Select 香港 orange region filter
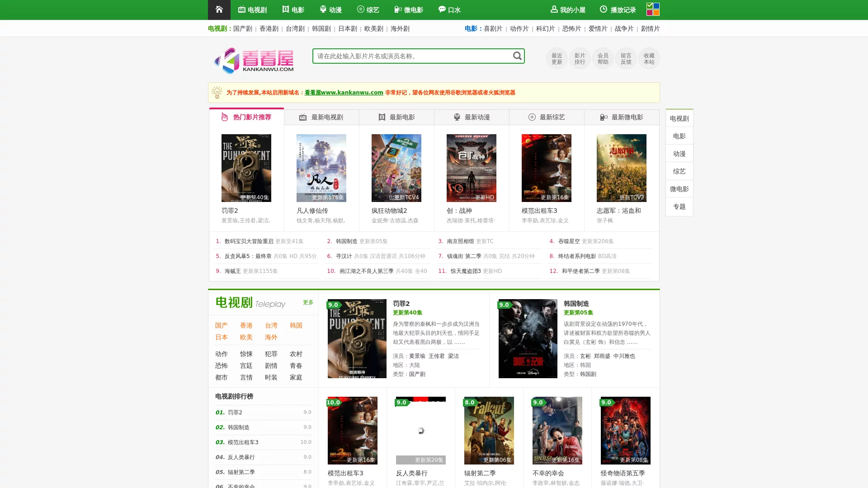 coord(246,325)
